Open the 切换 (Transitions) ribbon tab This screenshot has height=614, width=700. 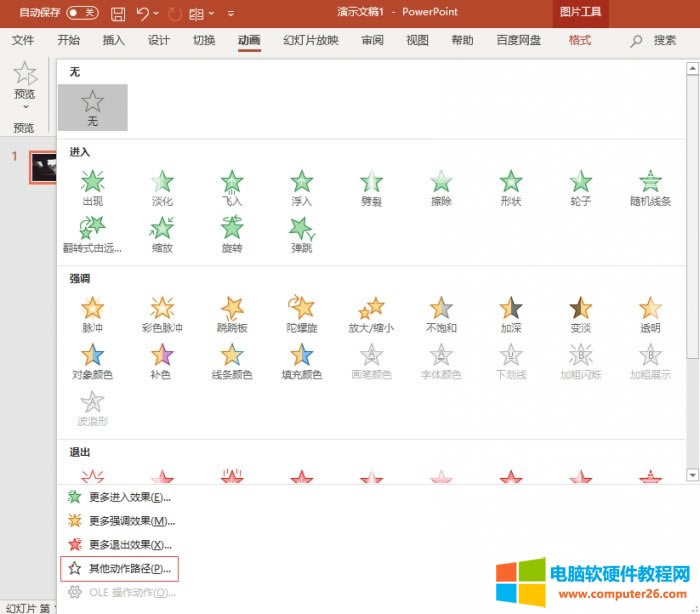pos(204,41)
